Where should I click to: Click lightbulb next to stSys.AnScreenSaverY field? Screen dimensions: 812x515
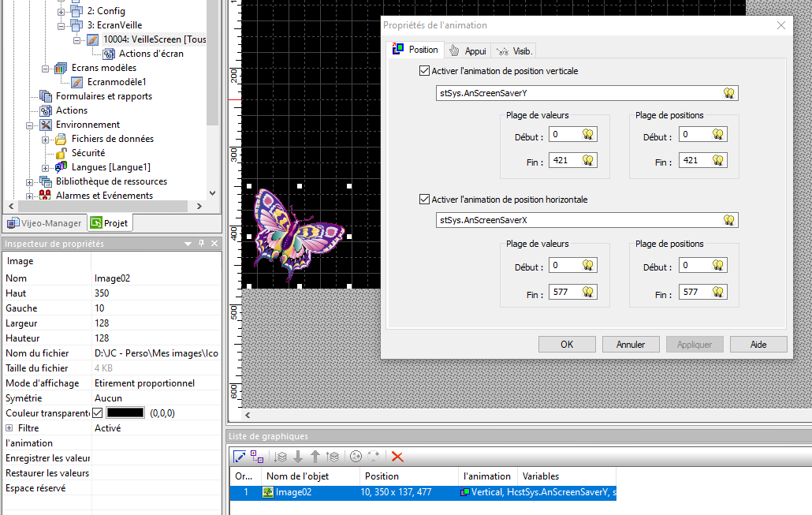[729, 93]
